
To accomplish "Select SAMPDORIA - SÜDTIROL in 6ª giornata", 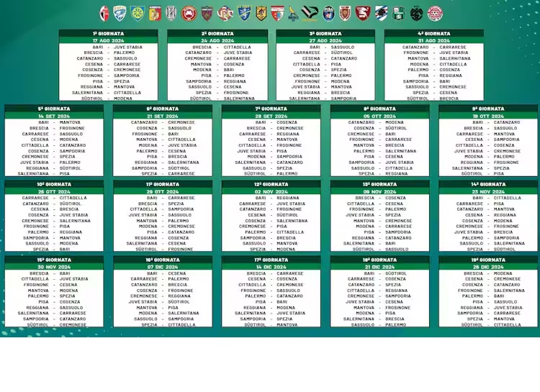I will (161, 168).
